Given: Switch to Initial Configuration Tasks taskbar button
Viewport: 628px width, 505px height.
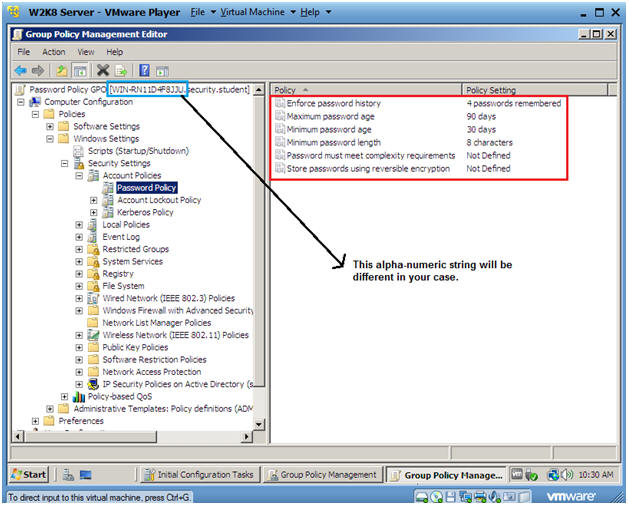Looking at the screenshot, I should [x=199, y=475].
